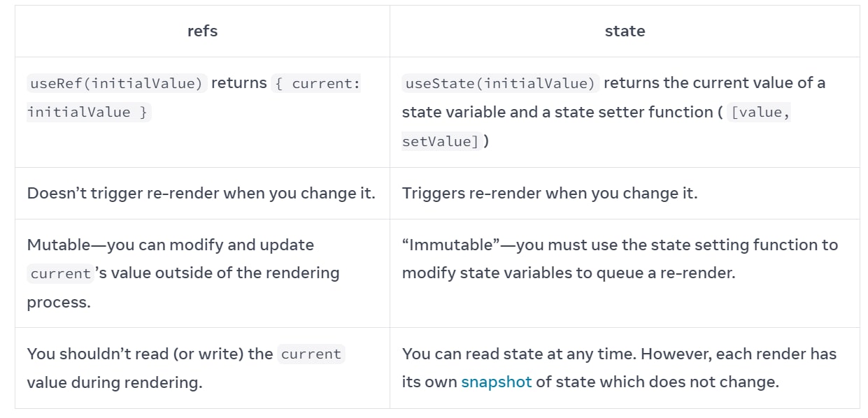The image size is (868, 418).
Task: Click the "[value," code fragment
Action: [x=760, y=113]
